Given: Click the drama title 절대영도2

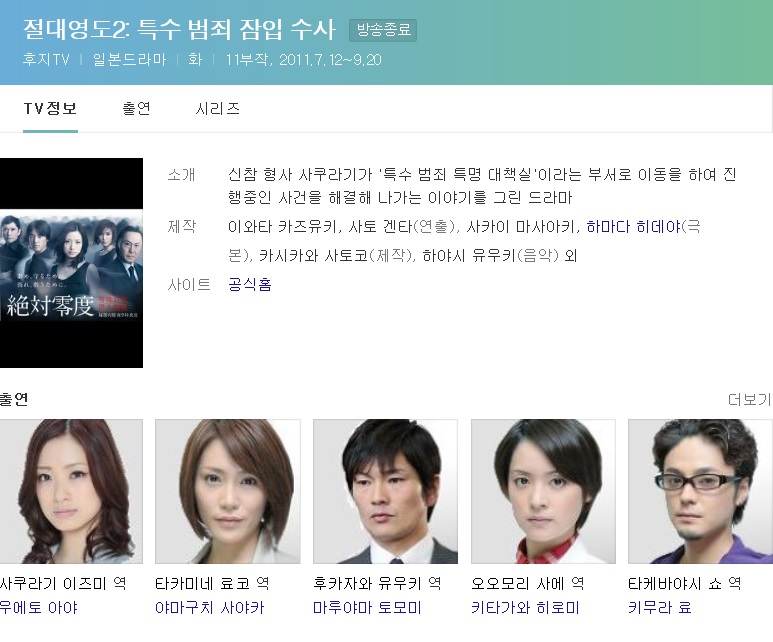Looking at the screenshot, I should pyautogui.click(x=77, y=29).
